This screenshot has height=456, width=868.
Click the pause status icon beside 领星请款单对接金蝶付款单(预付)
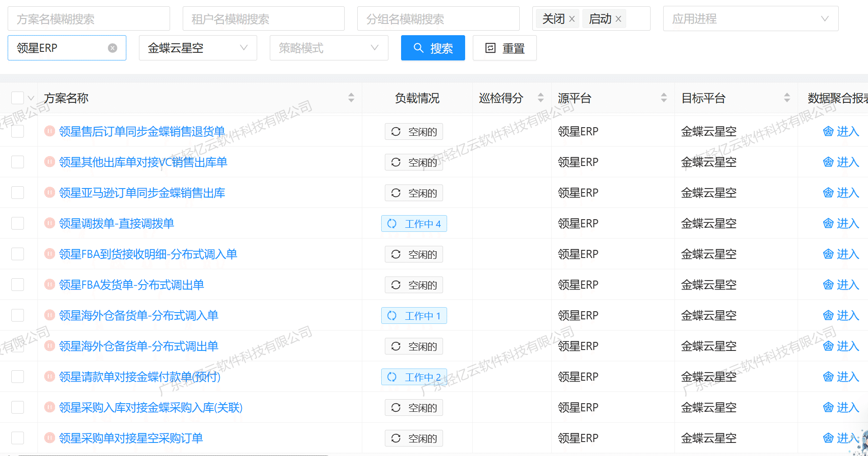click(50, 377)
